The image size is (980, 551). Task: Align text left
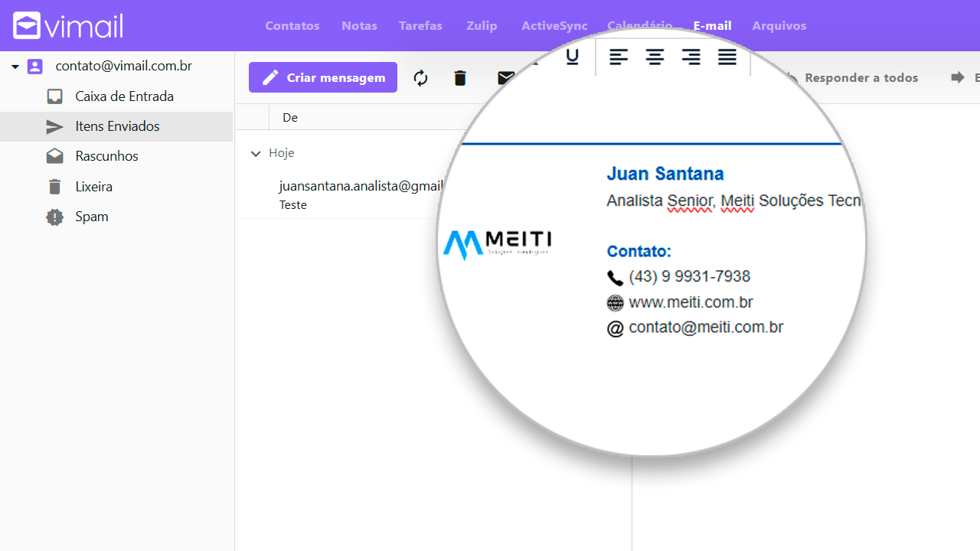point(619,57)
